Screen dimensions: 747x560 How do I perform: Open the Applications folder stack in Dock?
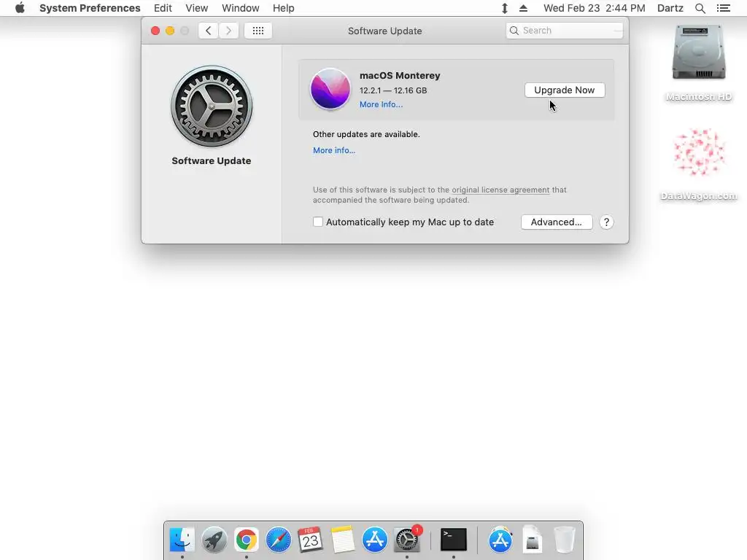coord(500,540)
